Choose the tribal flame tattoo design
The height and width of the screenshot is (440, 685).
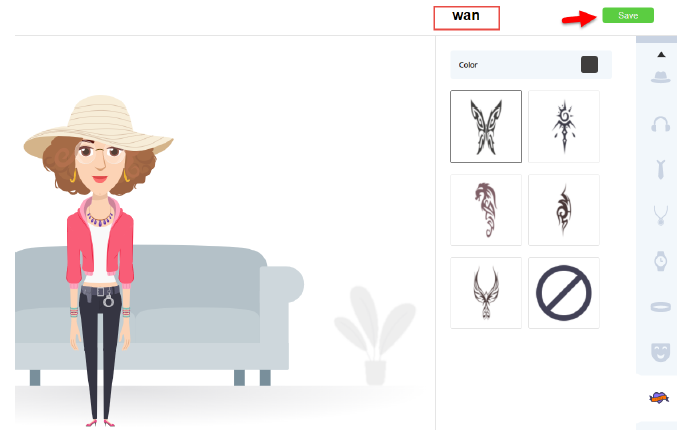click(x=564, y=210)
